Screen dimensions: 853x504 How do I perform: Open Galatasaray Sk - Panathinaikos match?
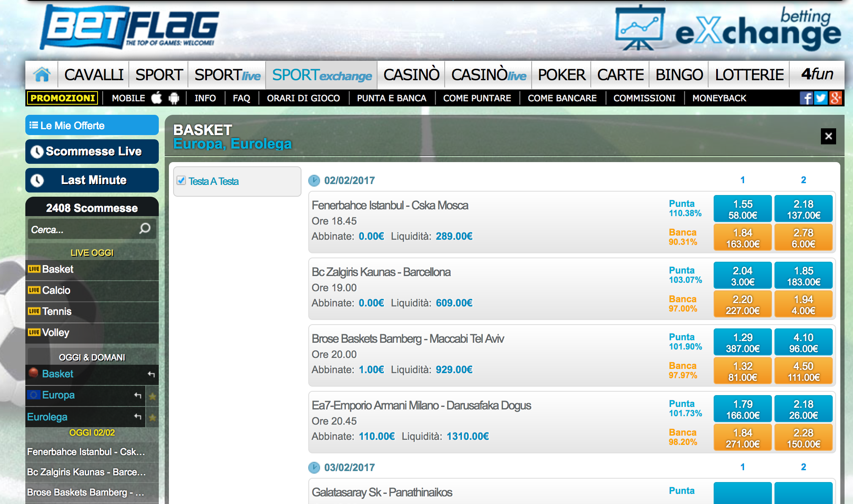382,493
